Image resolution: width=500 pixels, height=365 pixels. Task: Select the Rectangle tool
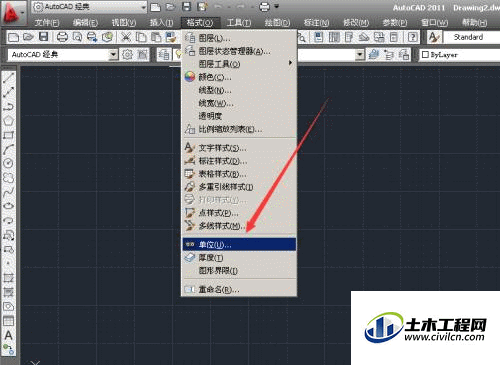coord(8,135)
